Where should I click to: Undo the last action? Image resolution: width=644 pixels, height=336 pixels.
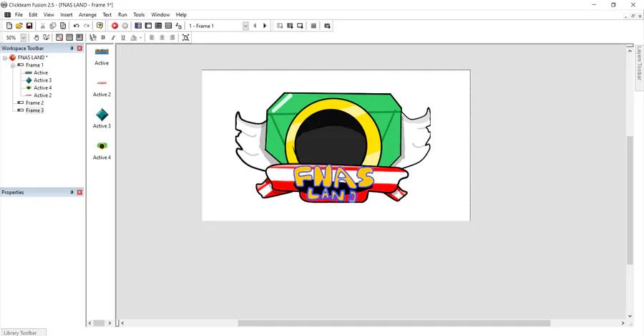[76, 26]
